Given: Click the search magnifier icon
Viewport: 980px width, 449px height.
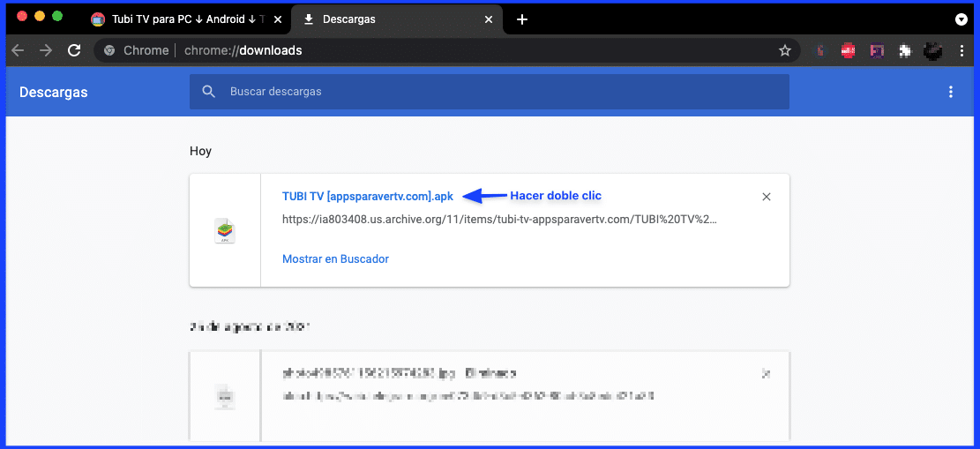Looking at the screenshot, I should point(209,92).
